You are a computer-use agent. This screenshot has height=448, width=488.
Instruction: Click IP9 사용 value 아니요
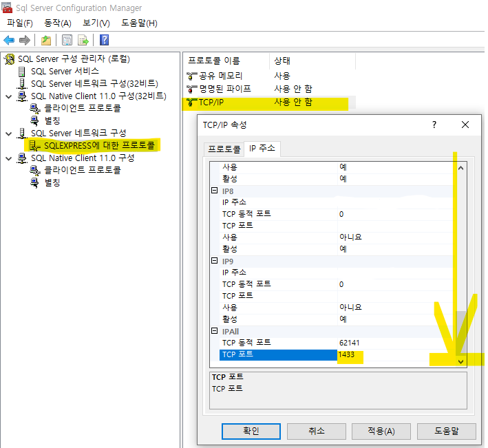tap(350, 308)
